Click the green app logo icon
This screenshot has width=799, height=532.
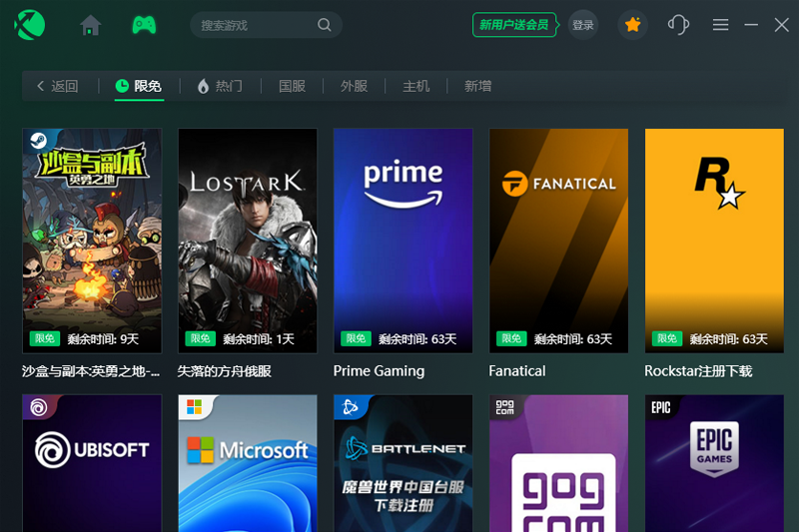30,24
